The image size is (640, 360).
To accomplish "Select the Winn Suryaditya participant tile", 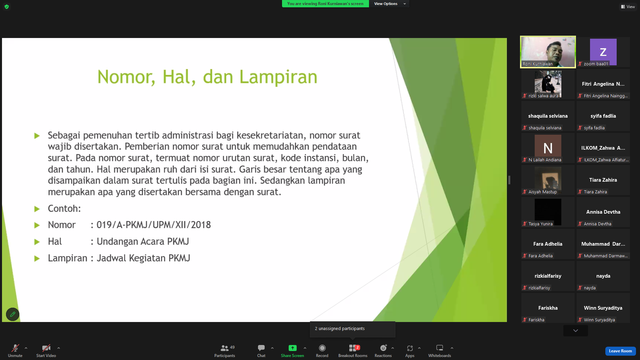I will click(603, 308).
